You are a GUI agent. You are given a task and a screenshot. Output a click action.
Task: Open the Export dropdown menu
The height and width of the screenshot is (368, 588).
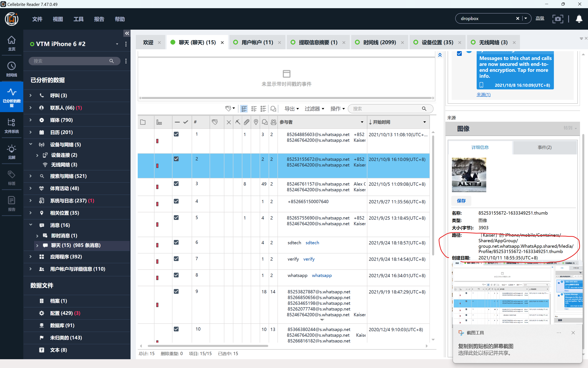(x=292, y=109)
